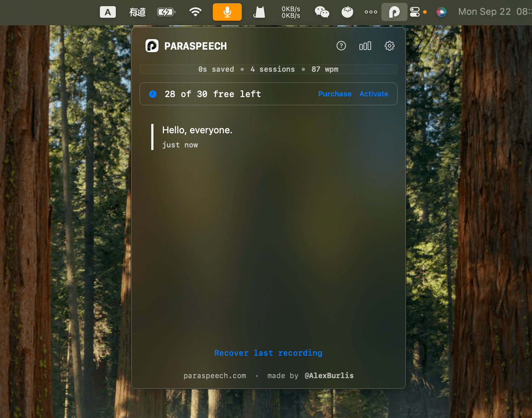Select the "Hello, everyone." transcript entry
This screenshot has width=532, height=418.
(197, 130)
